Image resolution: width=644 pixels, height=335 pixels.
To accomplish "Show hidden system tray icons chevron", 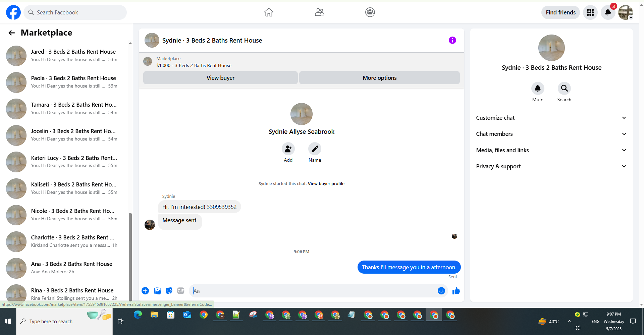I will point(570,321).
